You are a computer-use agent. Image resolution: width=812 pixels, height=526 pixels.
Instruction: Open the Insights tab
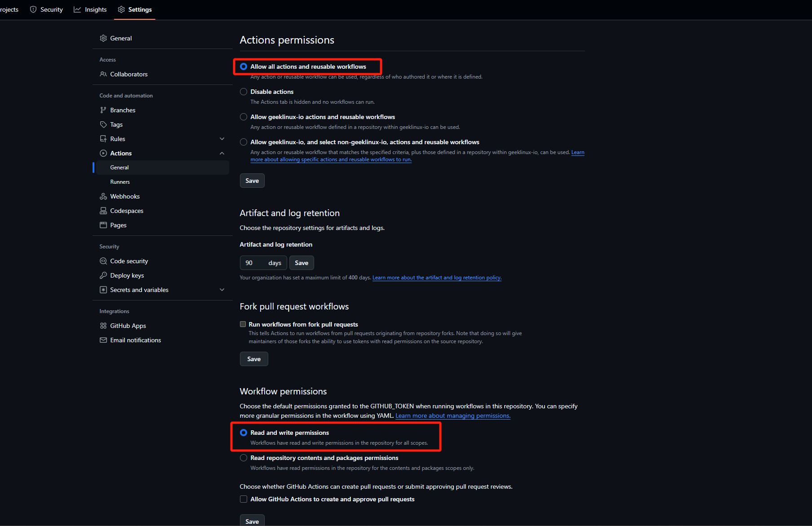point(90,9)
